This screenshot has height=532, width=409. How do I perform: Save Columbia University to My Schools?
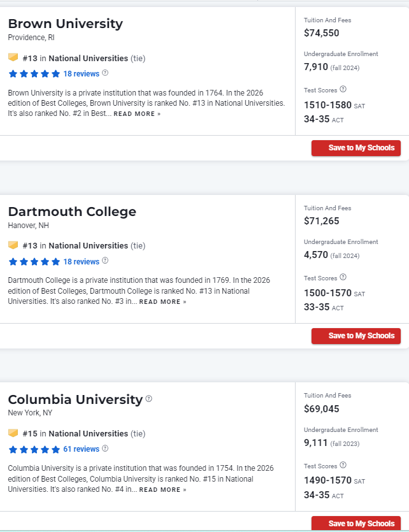[355, 523]
